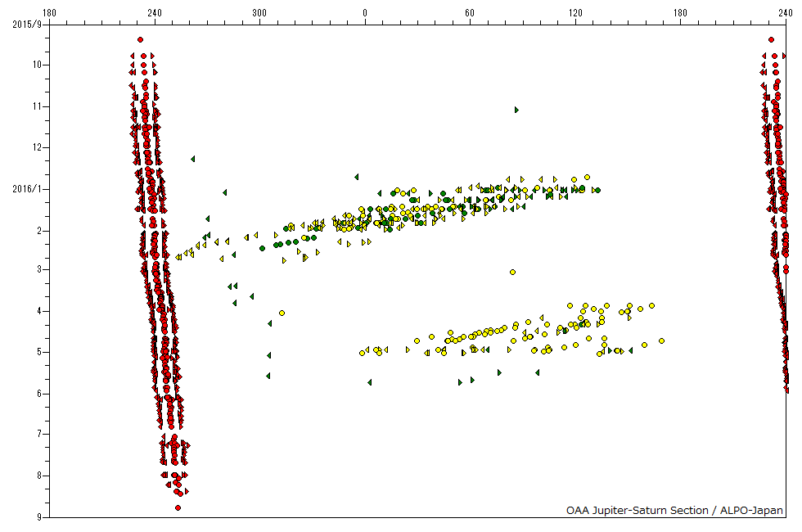
Task: Click the "6" month label on the date axis
Action: pyautogui.click(x=39, y=394)
